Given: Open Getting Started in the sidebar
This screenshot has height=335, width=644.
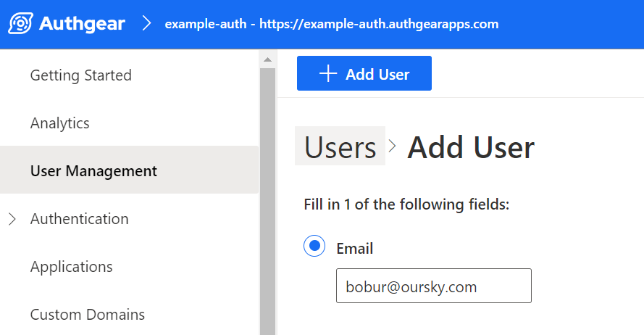Looking at the screenshot, I should click(80, 75).
